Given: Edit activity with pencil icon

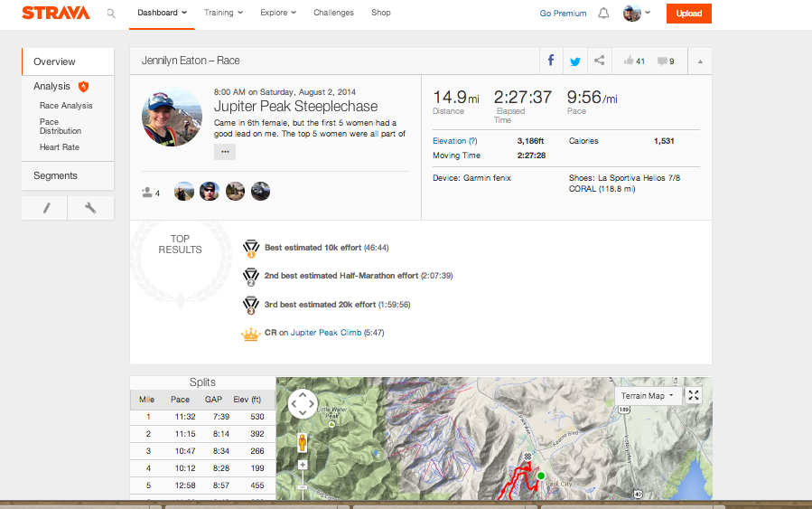Looking at the screenshot, I should [45, 208].
